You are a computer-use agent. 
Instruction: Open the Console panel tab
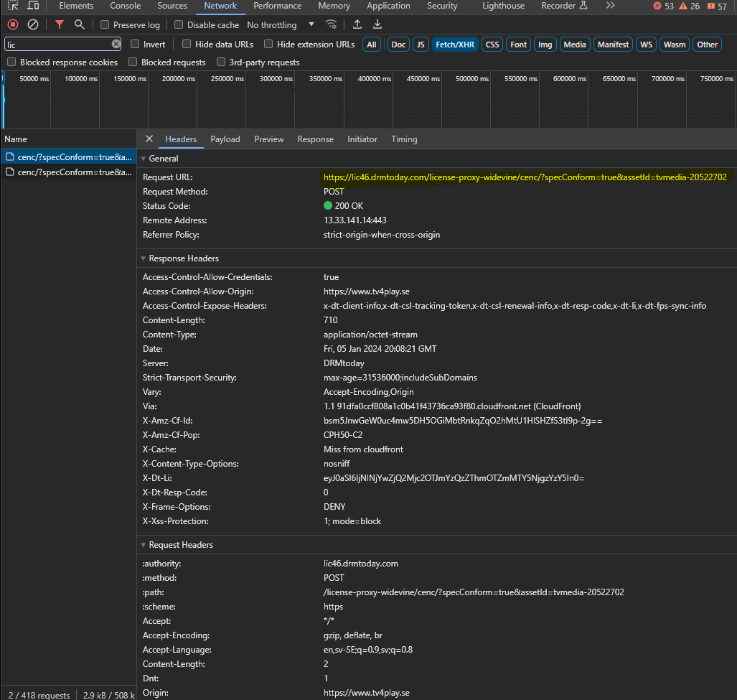(x=125, y=6)
